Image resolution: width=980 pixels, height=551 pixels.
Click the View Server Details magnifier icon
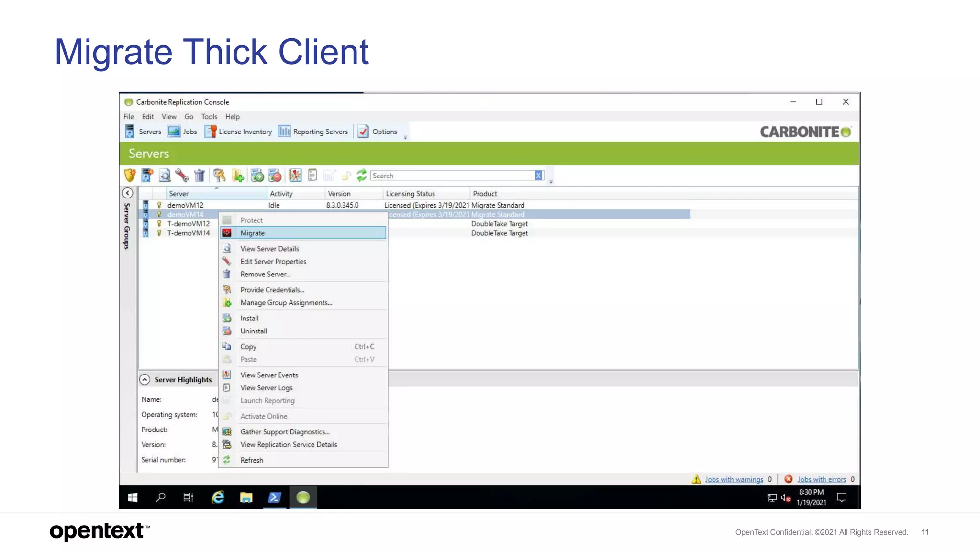click(x=165, y=176)
